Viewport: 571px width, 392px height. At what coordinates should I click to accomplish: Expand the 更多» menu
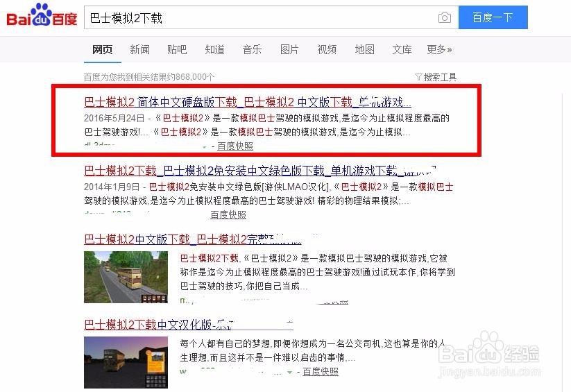(440, 49)
